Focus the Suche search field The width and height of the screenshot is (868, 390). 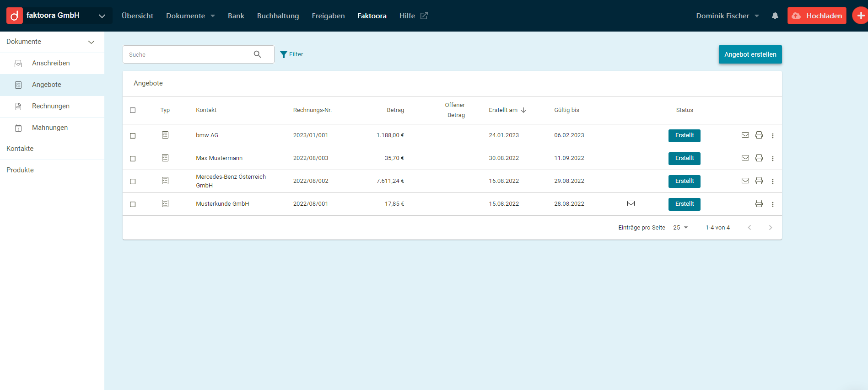(x=188, y=54)
